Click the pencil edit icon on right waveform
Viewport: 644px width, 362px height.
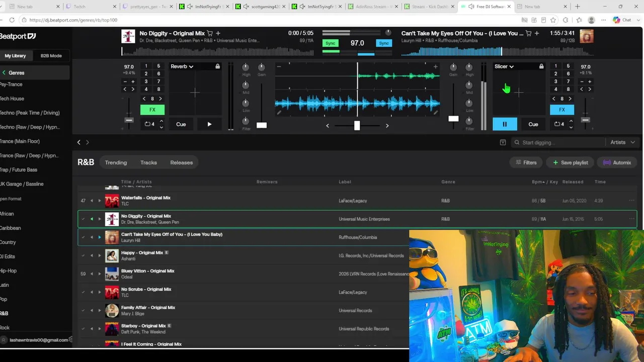436,113
